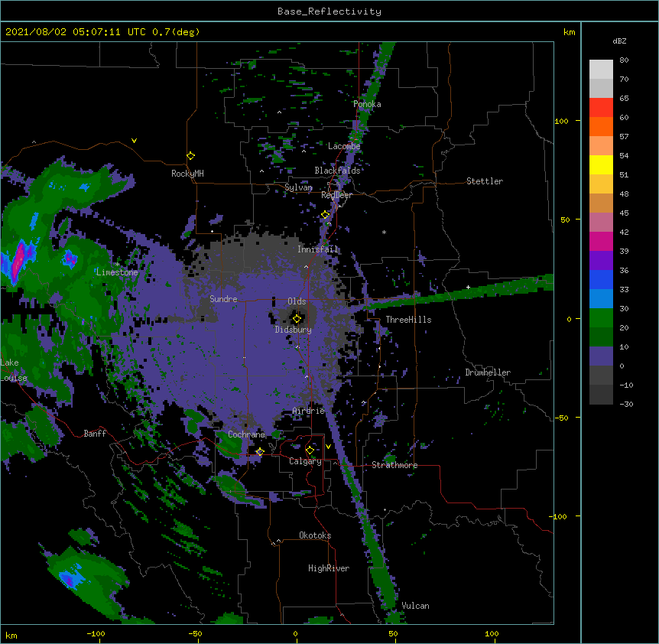Pick the deep purple swatch below magenta
The height and width of the screenshot is (644, 659).
tap(601, 260)
